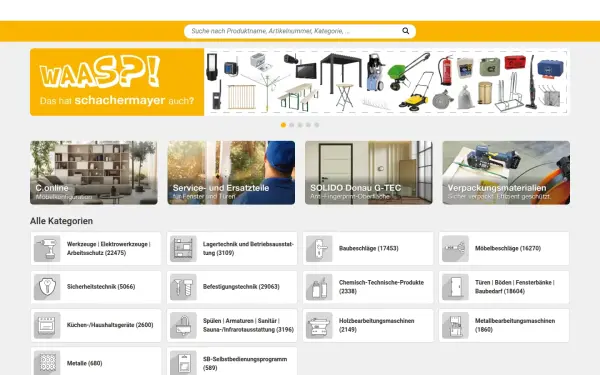
Task: Select the fifth carousel dot
Action: point(317,125)
